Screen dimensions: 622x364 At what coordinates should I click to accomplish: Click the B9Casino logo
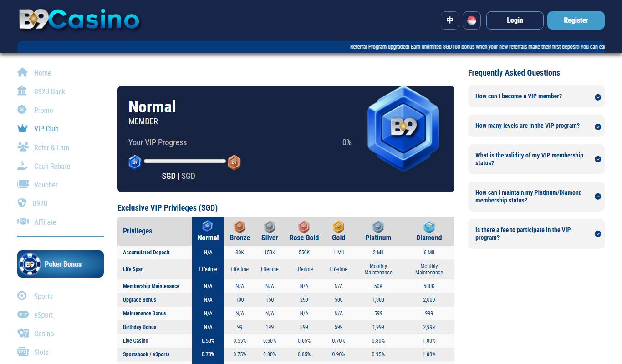(79, 20)
